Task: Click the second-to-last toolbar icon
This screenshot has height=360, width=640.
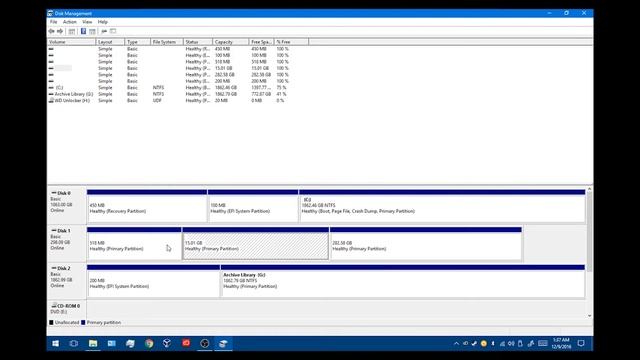Action: tap(104, 31)
